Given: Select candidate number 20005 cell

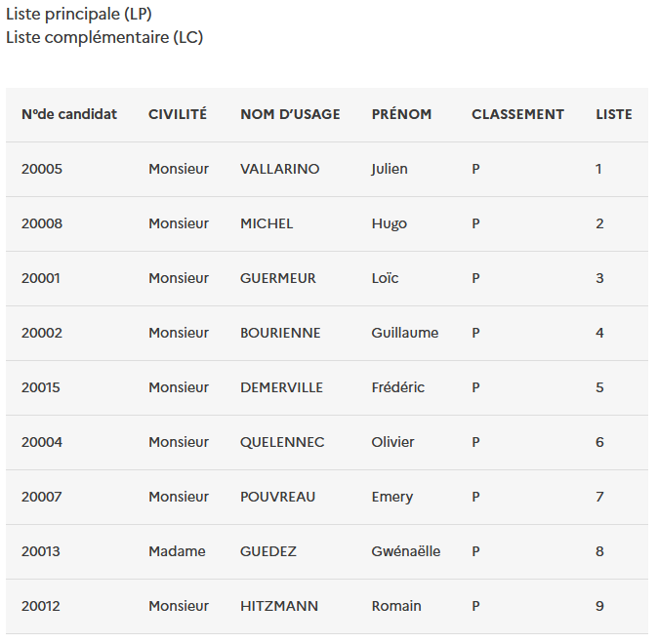Looking at the screenshot, I should point(42,169).
